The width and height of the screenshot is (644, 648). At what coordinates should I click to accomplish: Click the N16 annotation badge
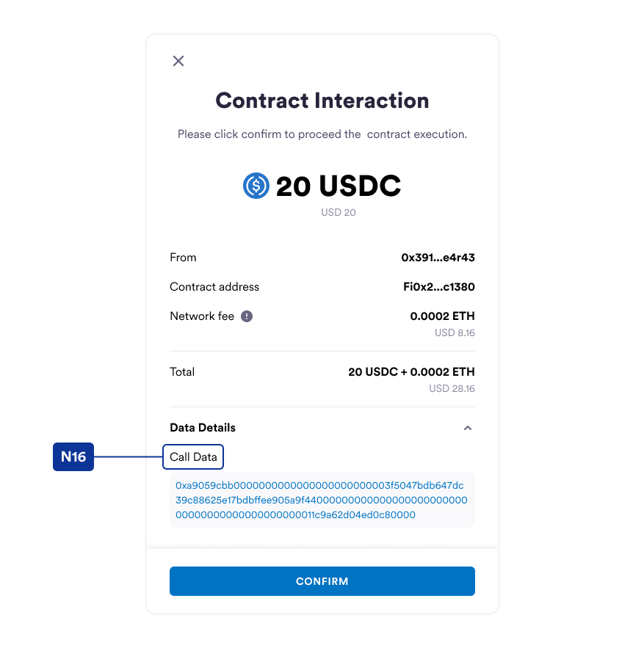point(73,457)
